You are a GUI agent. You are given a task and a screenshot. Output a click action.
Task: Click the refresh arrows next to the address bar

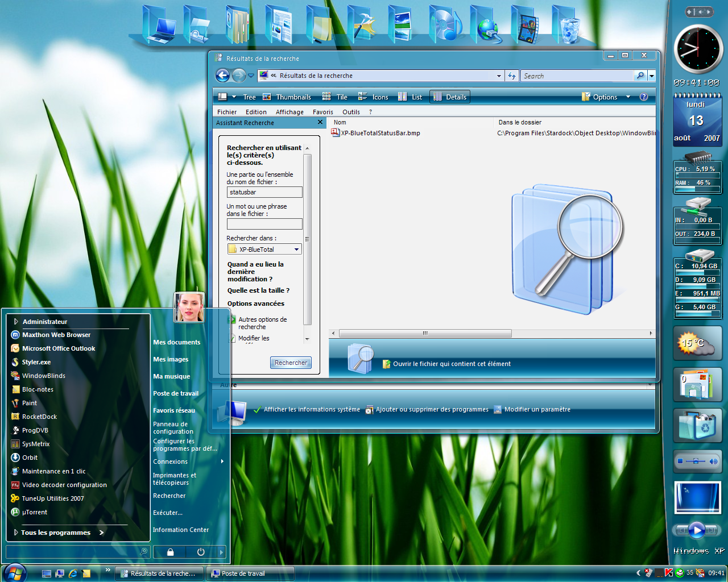[512, 76]
